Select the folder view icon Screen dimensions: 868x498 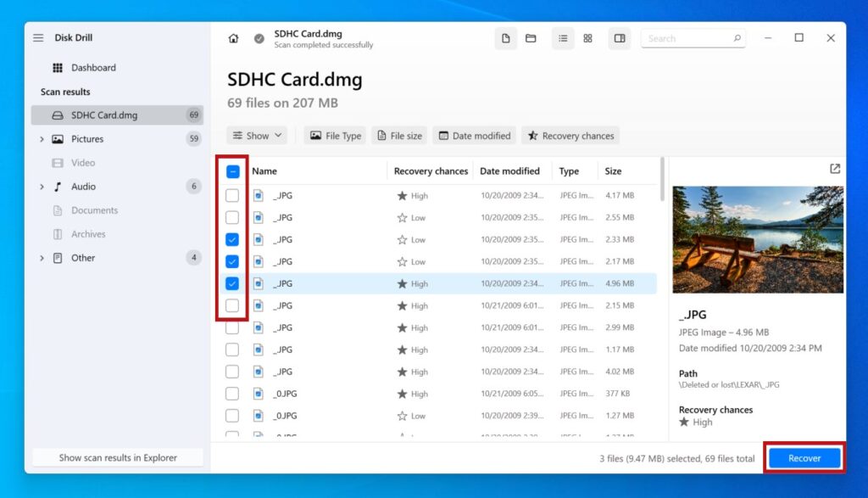(531, 38)
